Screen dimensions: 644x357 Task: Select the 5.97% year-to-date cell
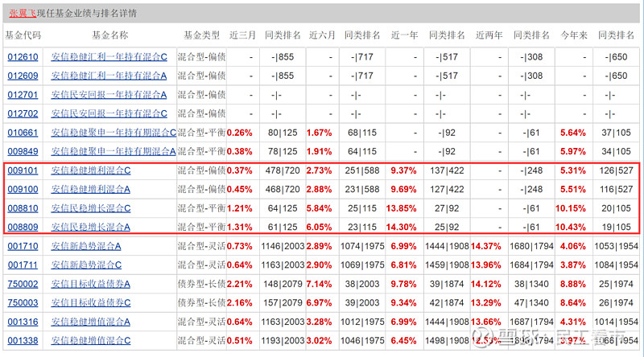(573, 151)
